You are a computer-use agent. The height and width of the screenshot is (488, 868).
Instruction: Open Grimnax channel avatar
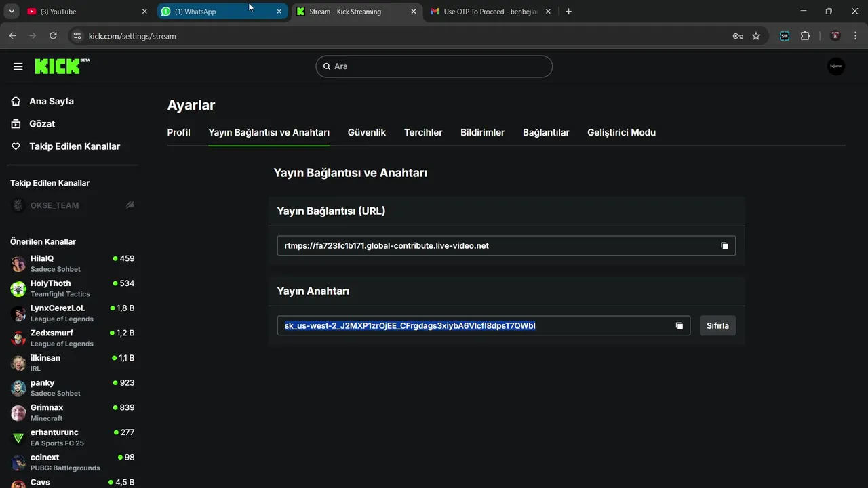click(x=18, y=413)
